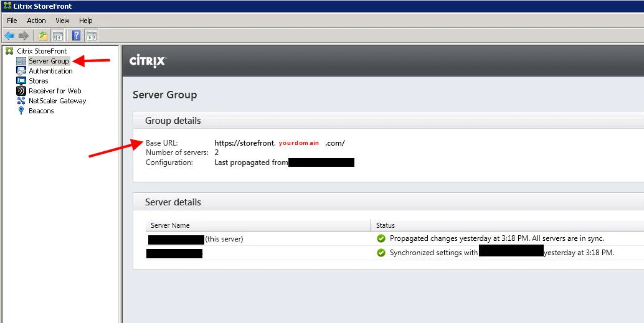644x323 pixels.
Task: Select Server Group in the tree
Action: click(x=49, y=61)
